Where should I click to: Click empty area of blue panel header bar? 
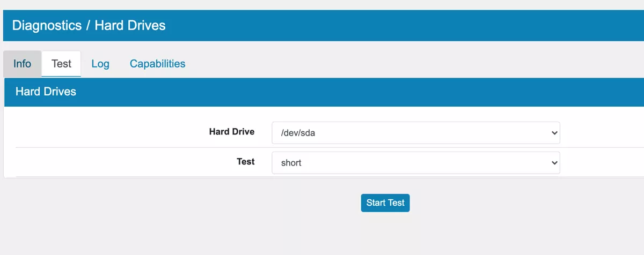pos(376,92)
